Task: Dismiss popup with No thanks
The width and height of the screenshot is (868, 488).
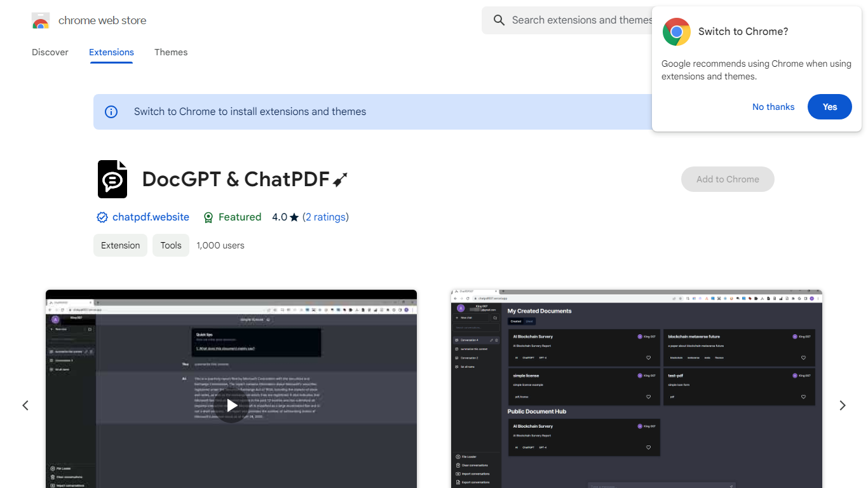Action: 773,107
